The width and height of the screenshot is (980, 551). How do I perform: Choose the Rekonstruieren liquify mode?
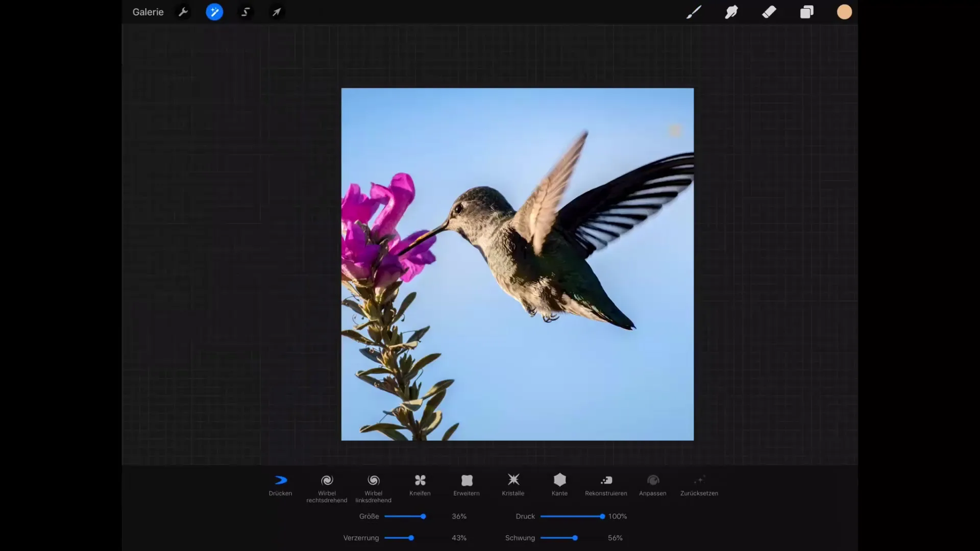point(606,486)
